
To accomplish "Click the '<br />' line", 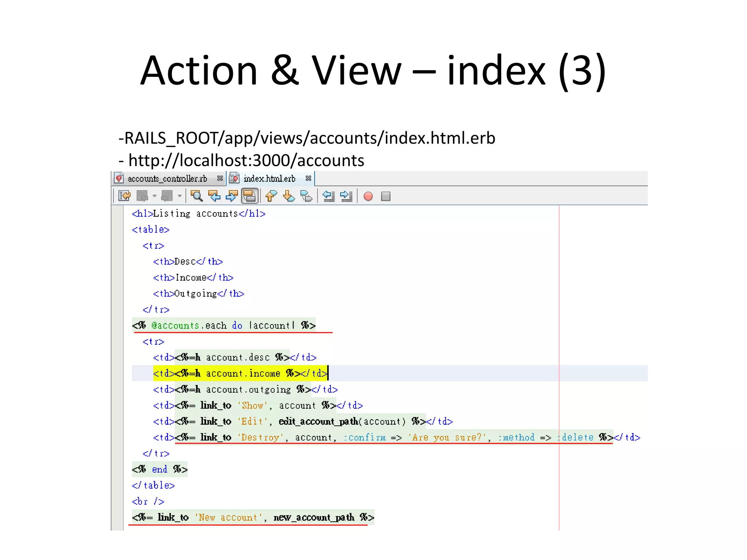I will click(148, 502).
